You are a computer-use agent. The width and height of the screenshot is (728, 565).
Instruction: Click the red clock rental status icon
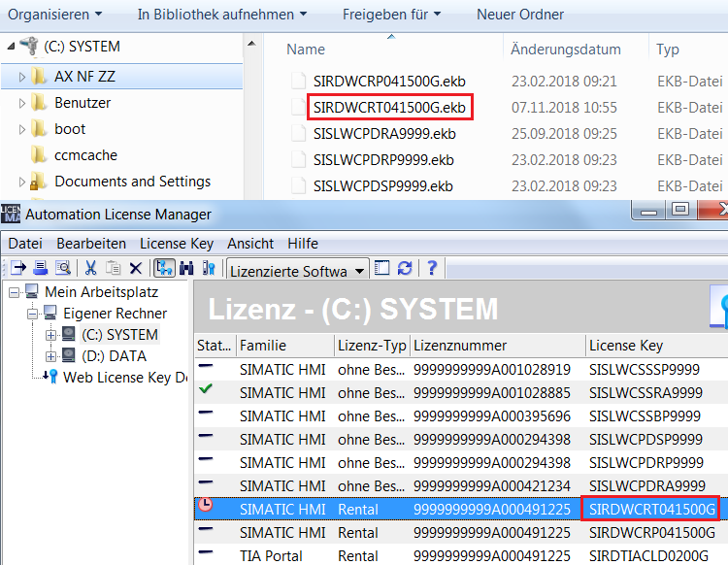[205, 505]
